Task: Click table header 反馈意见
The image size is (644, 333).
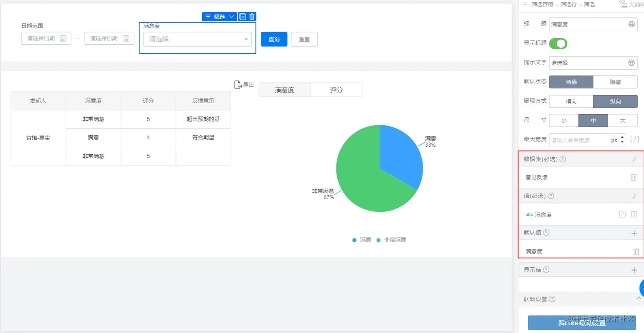Action: tap(203, 101)
